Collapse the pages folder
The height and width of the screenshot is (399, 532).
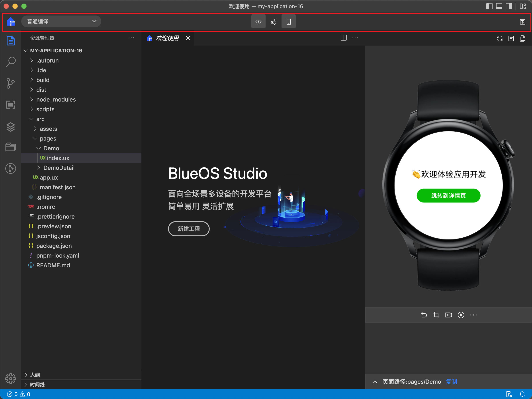[81, 139]
